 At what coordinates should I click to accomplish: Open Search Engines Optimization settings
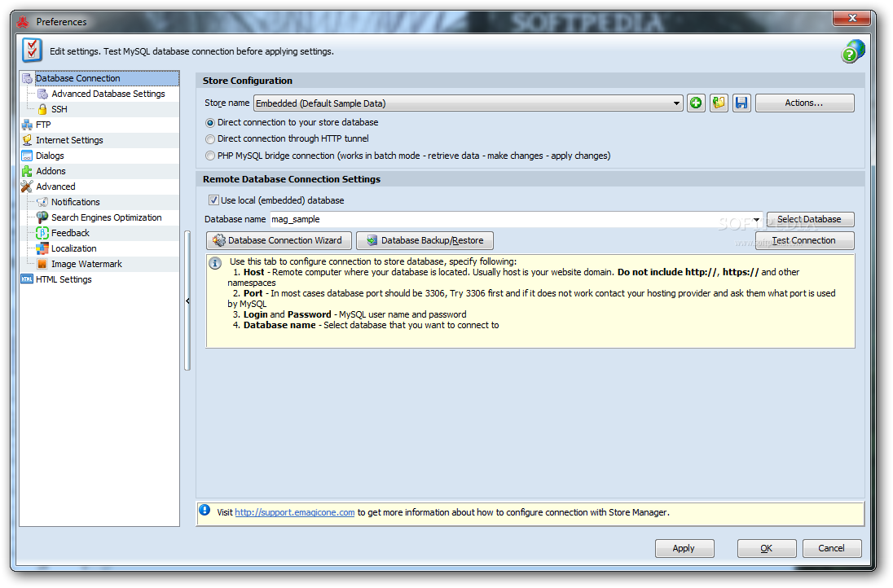pyautogui.click(x=107, y=217)
